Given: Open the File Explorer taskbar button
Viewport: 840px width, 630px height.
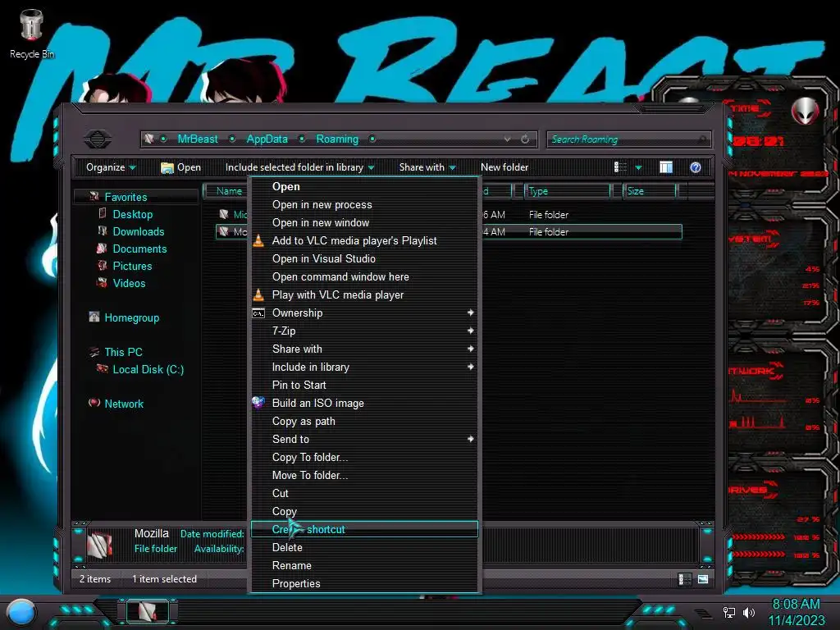Looking at the screenshot, I should tap(148, 611).
